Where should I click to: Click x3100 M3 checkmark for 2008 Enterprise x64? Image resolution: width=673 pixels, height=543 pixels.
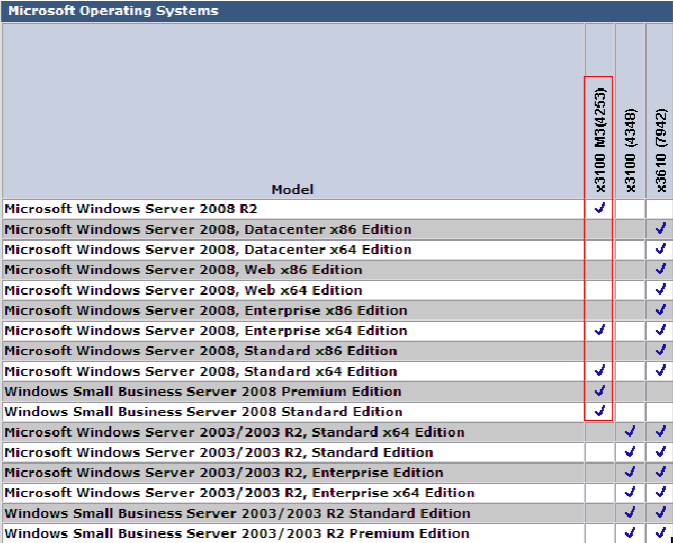pyautogui.click(x=600, y=330)
